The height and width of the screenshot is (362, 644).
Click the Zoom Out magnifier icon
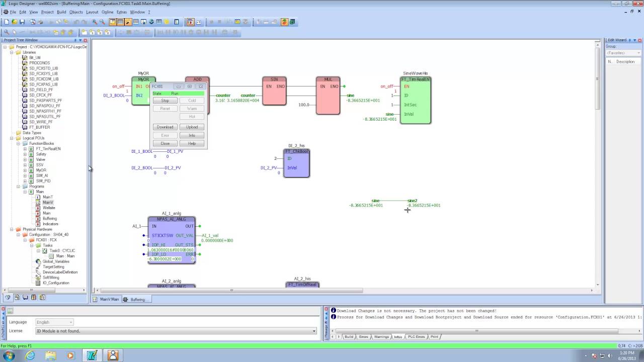point(102,22)
